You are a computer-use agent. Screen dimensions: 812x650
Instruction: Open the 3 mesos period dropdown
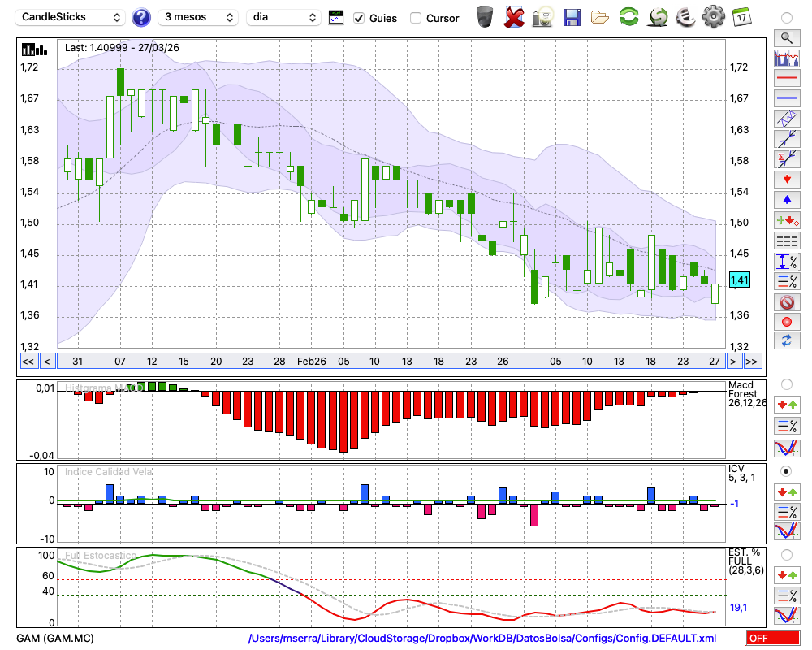click(197, 17)
